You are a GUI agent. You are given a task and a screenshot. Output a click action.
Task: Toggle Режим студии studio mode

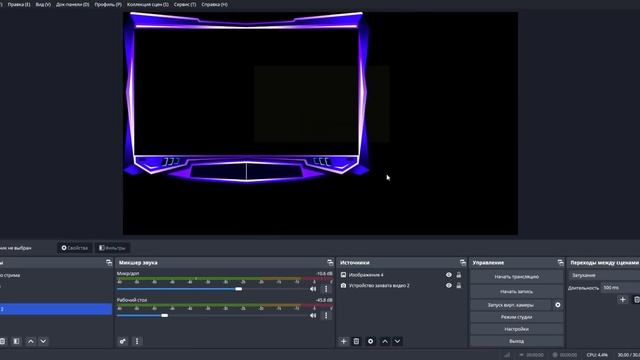point(517,317)
